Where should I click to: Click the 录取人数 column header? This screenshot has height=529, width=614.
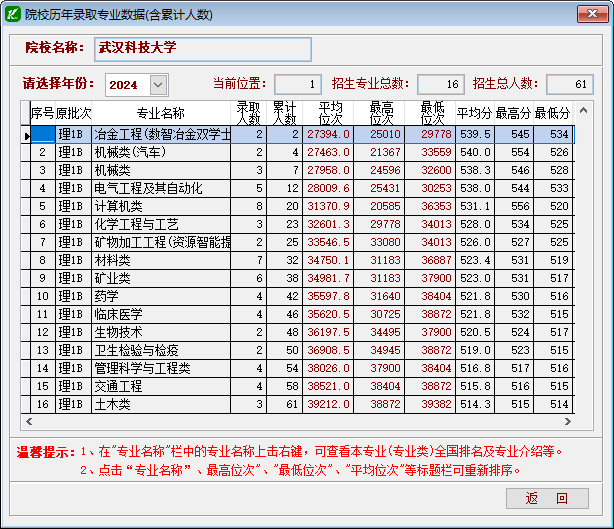[x=249, y=114]
